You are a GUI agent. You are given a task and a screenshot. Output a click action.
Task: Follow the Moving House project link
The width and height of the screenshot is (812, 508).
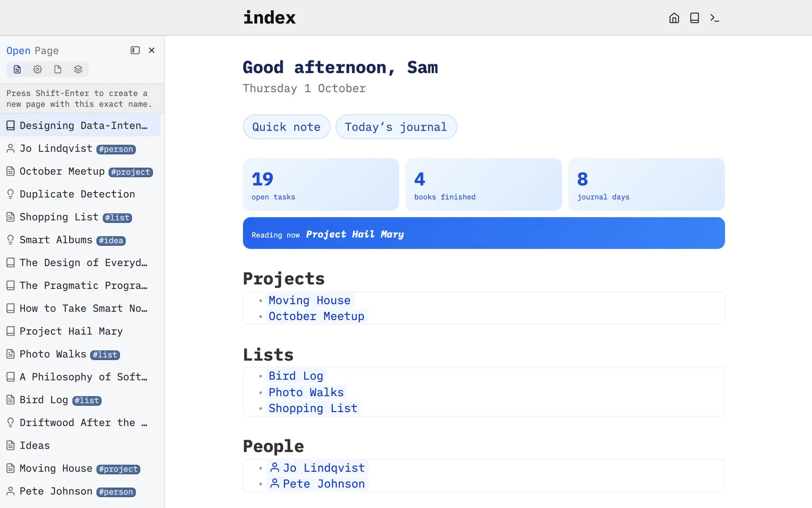pos(310,300)
